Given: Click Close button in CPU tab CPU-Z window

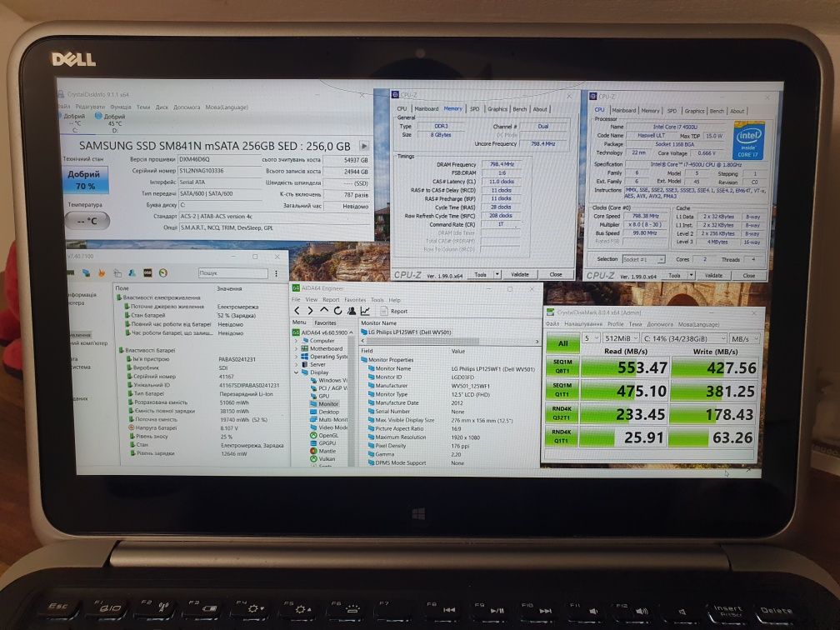Looking at the screenshot, I should click(748, 275).
